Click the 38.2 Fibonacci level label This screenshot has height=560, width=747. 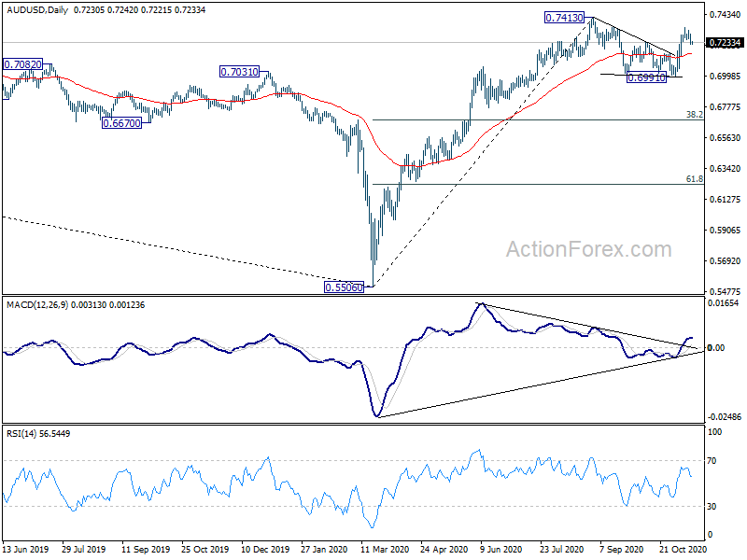pos(694,114)
